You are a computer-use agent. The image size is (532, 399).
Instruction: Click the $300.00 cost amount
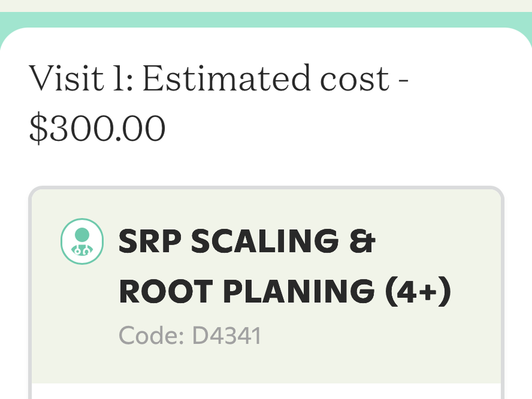[x=97, y=129]
